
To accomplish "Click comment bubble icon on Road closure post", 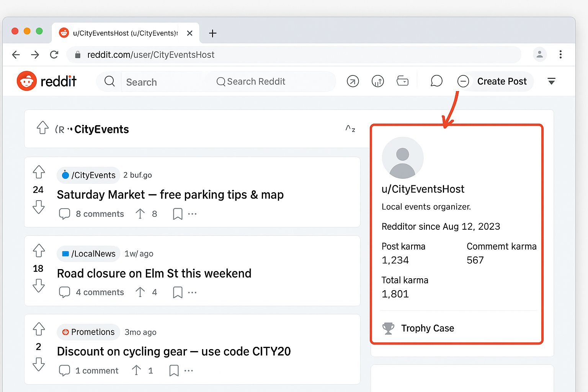I will click(64, 292).
